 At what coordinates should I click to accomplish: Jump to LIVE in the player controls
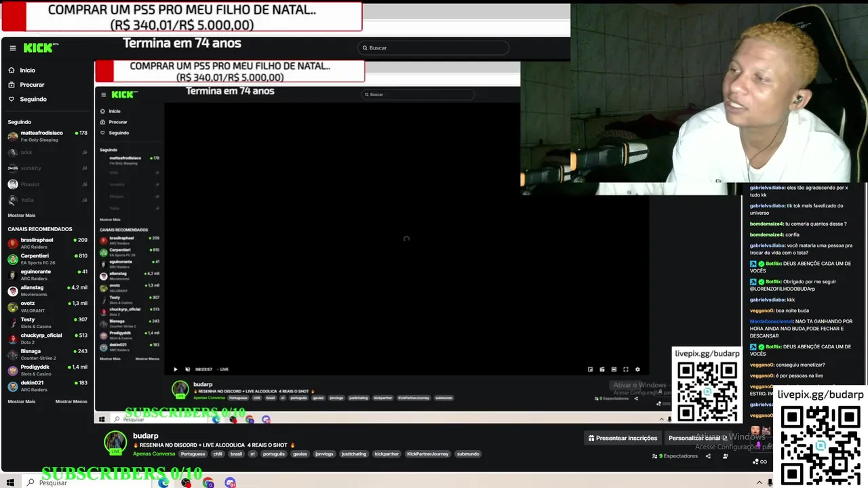click(x=223, y=369)
